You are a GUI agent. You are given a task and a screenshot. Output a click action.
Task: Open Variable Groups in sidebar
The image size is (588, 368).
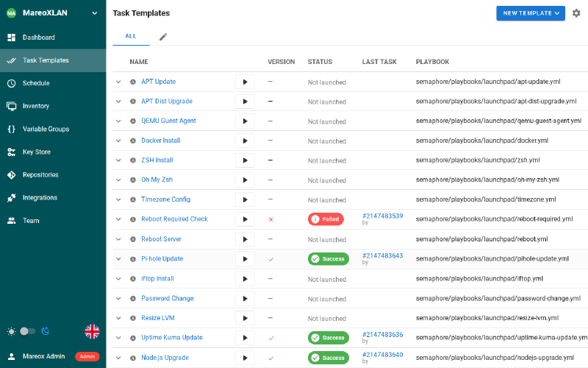pyautogui.click(x=53, y=130)
